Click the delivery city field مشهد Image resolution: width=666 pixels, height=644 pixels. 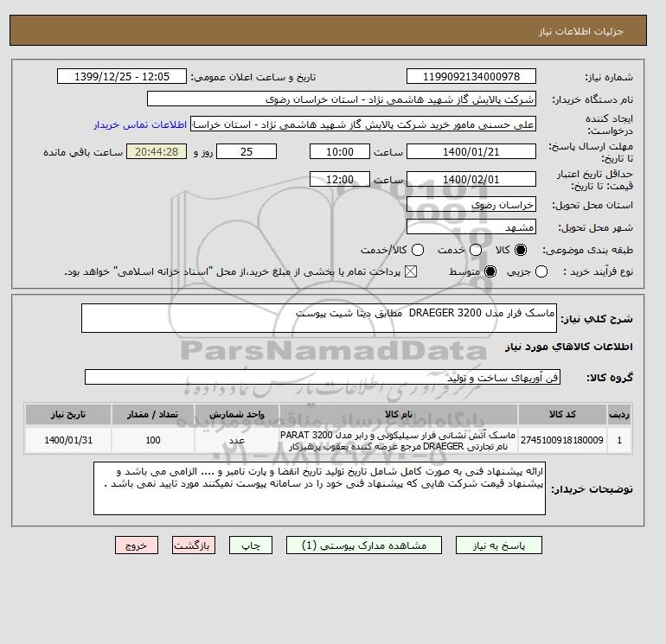tap(471, 226)
